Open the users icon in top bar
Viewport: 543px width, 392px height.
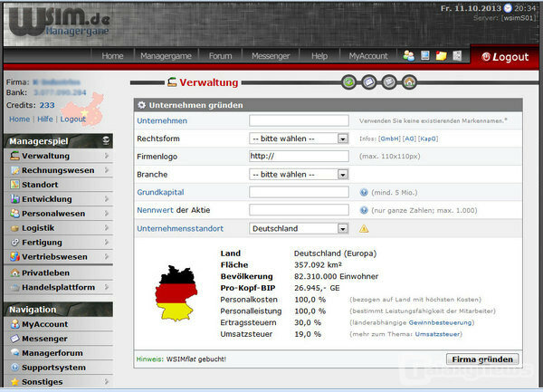click(409, 56)
